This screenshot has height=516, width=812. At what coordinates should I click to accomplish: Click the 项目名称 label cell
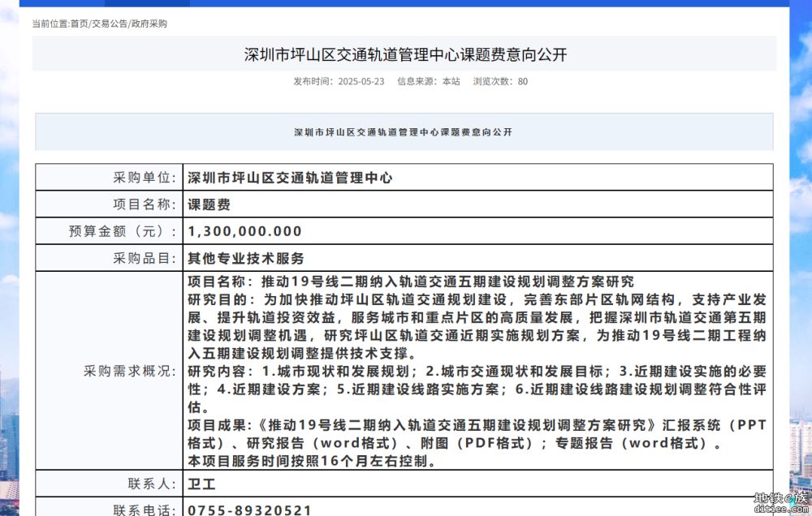[x=110, y=204]
